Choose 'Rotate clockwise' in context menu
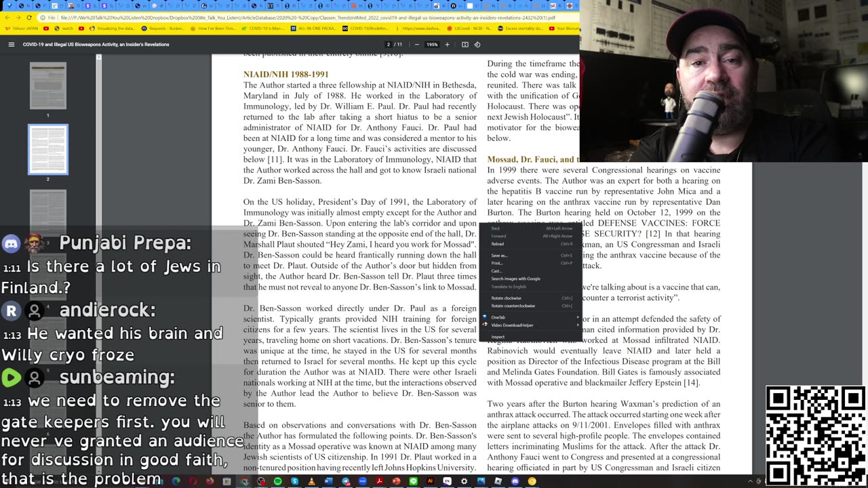The height and width of the screenshot is (488, 868). [530, 298]
